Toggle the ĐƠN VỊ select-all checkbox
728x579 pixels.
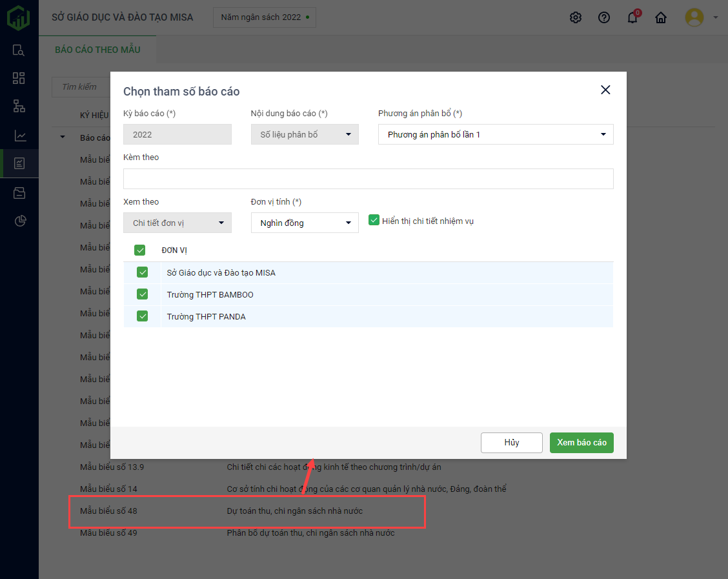click(x=139, y=250)
